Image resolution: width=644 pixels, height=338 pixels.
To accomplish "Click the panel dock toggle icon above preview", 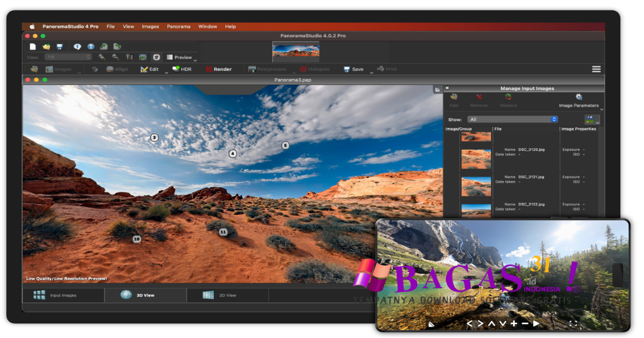I will [438, 89].
